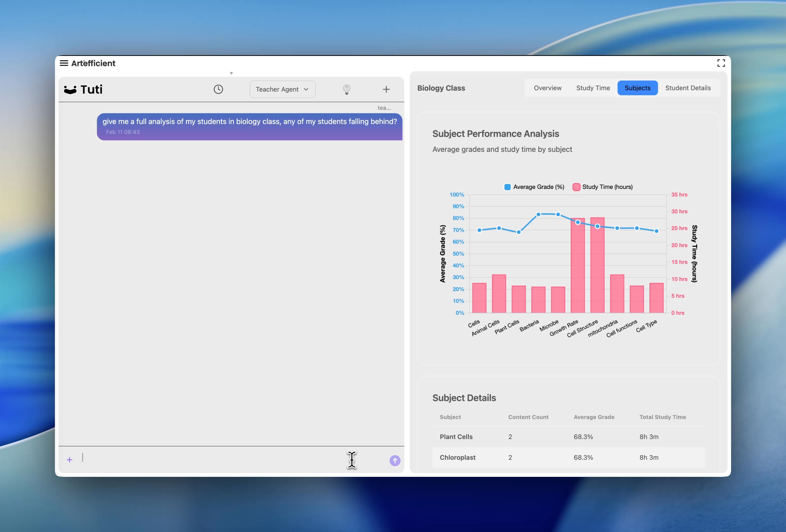
Task: Click the Tuti logo icon
Action: pos(70,90)
